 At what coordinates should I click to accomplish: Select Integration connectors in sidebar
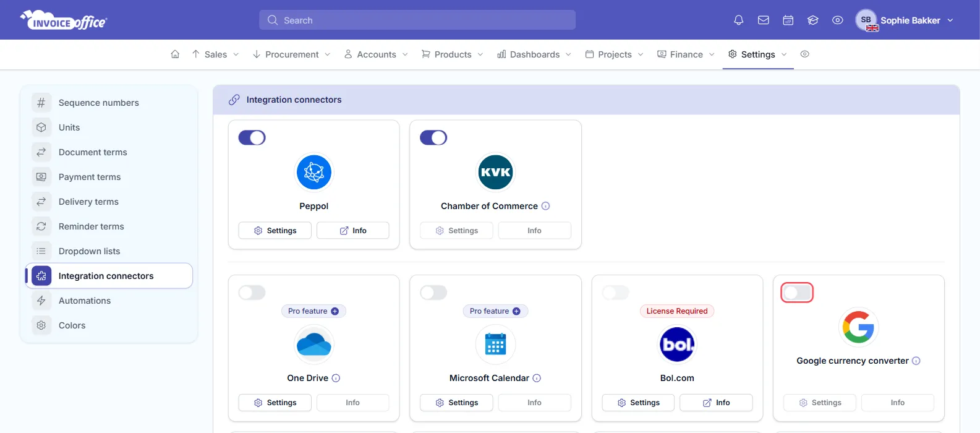tap(109, 276)
